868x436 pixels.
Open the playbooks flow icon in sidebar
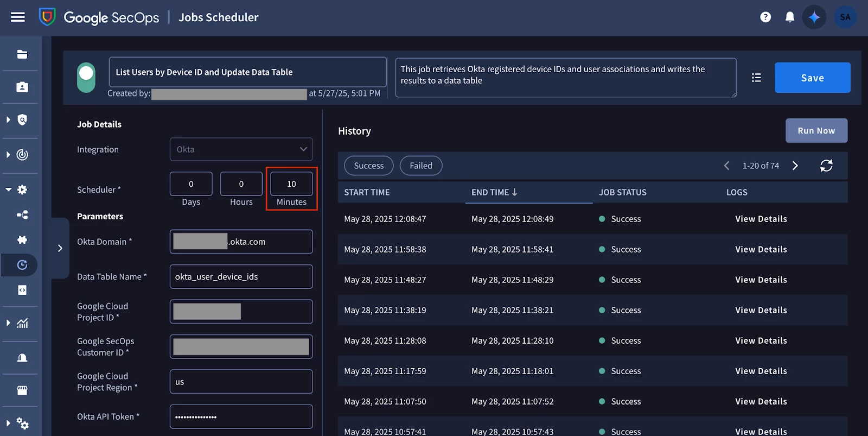point(22,215)
